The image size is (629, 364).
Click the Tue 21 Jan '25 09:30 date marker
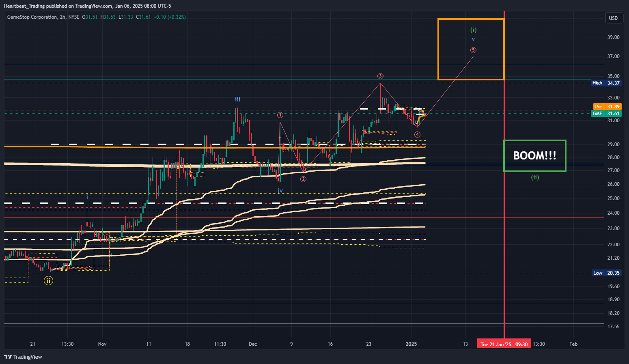point(504,344)
